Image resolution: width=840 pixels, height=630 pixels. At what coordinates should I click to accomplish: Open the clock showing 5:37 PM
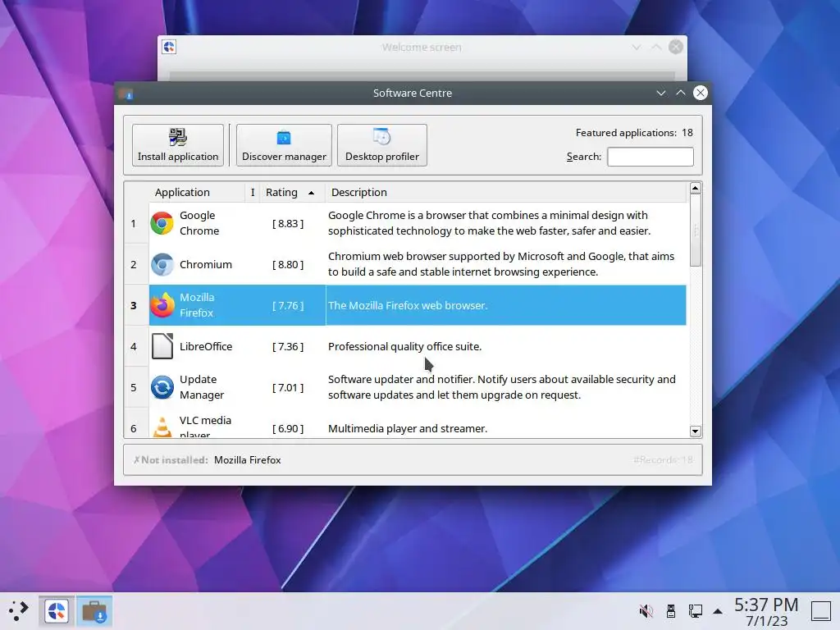click(766, 612)
